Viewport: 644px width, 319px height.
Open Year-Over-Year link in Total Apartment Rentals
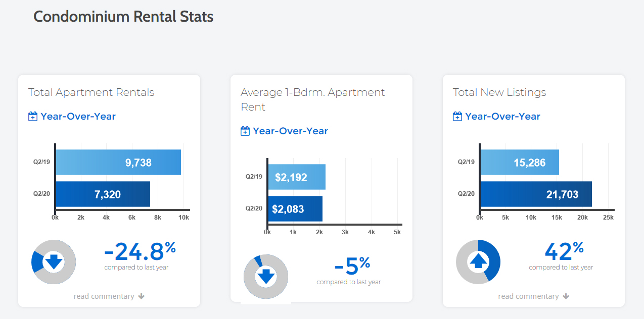[78, 117]
